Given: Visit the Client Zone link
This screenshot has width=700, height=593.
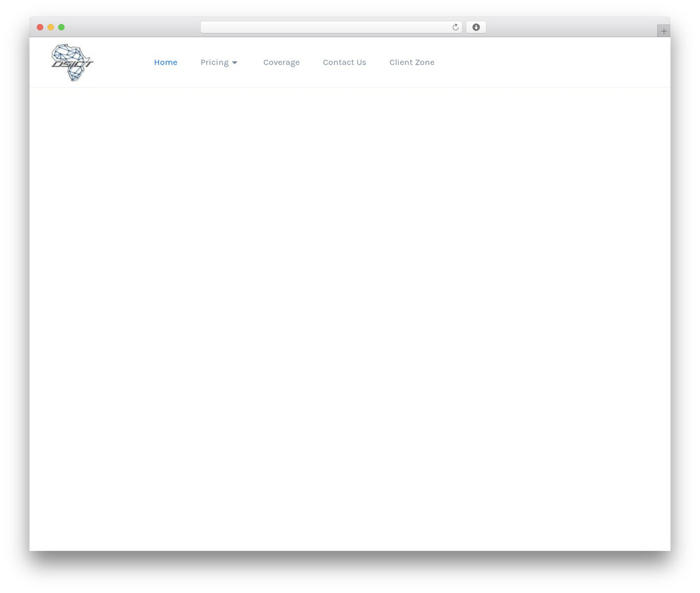Looking at the screenshot, I should pos(412,62).
